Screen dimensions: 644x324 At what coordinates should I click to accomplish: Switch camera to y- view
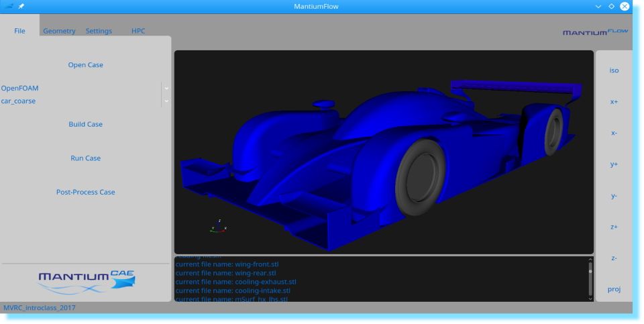pos(614,196)
